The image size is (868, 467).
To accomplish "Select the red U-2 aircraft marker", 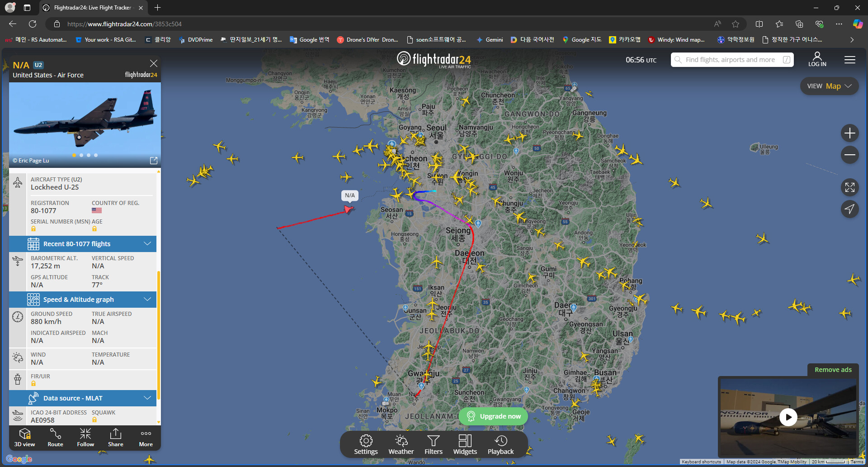I will (348, 209).
